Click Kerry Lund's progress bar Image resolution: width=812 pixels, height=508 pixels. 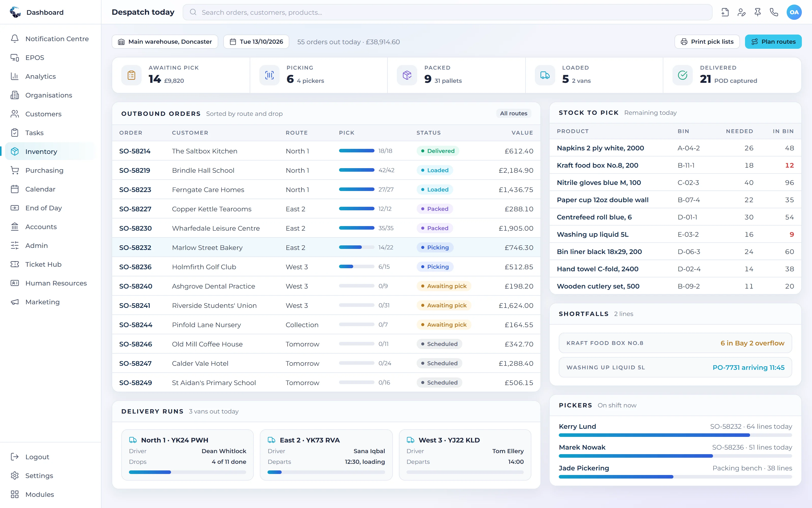pyautogui.click(x=675, y=435)
